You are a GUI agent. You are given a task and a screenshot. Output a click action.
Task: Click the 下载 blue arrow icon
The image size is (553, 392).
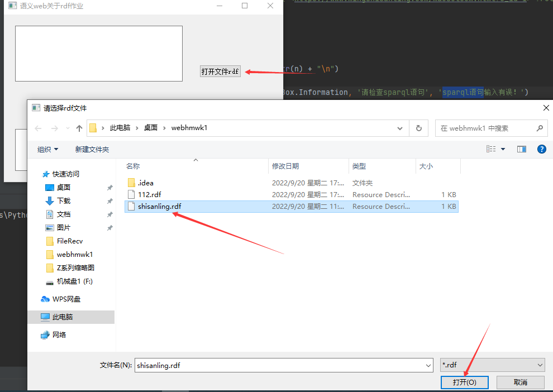(50, 201)
